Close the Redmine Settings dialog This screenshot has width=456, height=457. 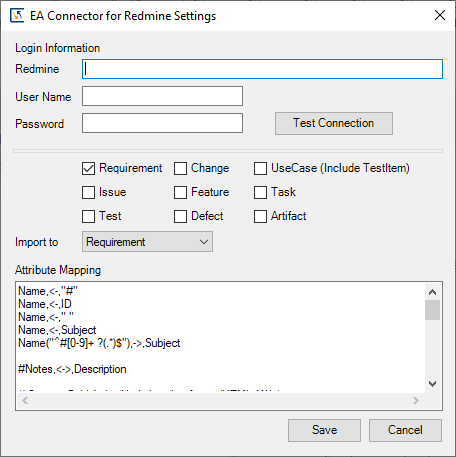[x=440, y=15]
